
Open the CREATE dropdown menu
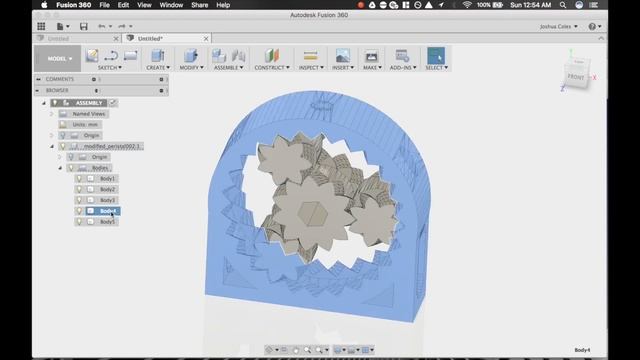pyautogui.click(x=158, y=67)
